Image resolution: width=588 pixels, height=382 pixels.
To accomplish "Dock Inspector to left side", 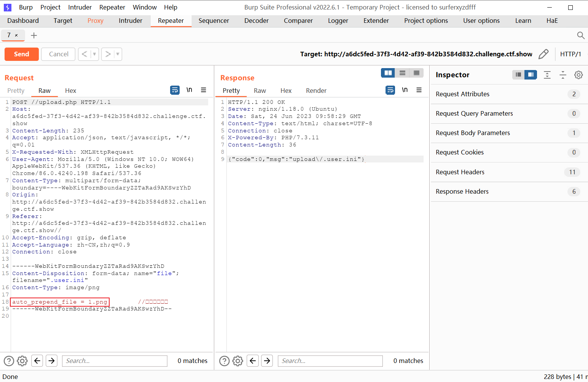I will click(518, 75).
